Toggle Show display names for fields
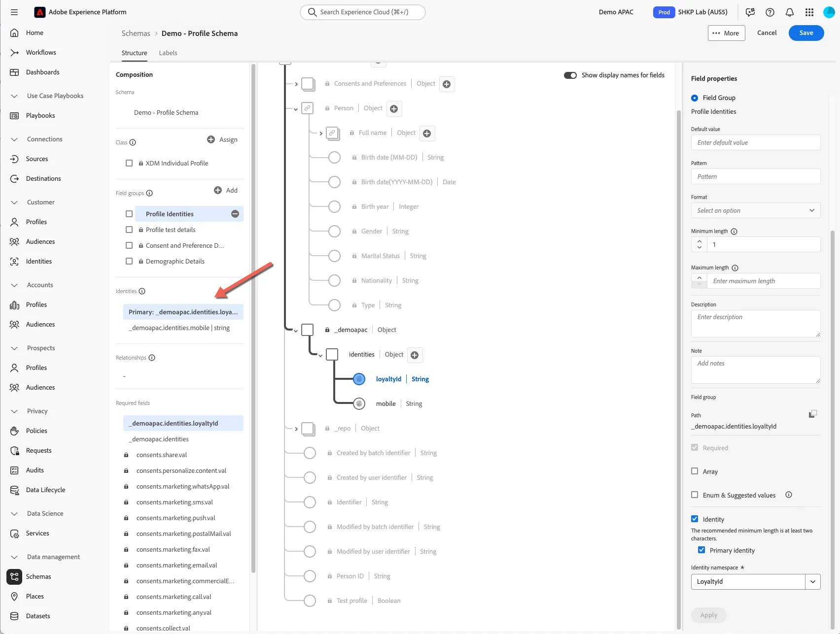 point(570,75)
